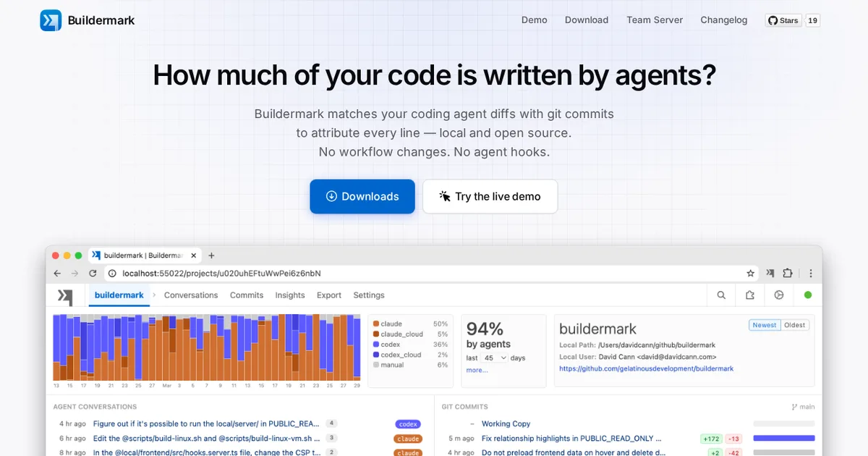
Task: Click the orange claude legend swatch
Action: pyautogui.click(x=376, y=324)
